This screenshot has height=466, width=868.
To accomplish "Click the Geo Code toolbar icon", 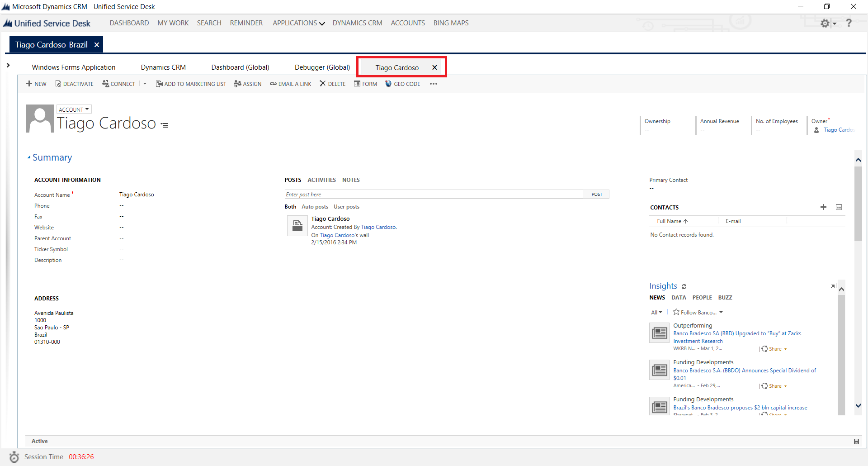I will [388, 84].
